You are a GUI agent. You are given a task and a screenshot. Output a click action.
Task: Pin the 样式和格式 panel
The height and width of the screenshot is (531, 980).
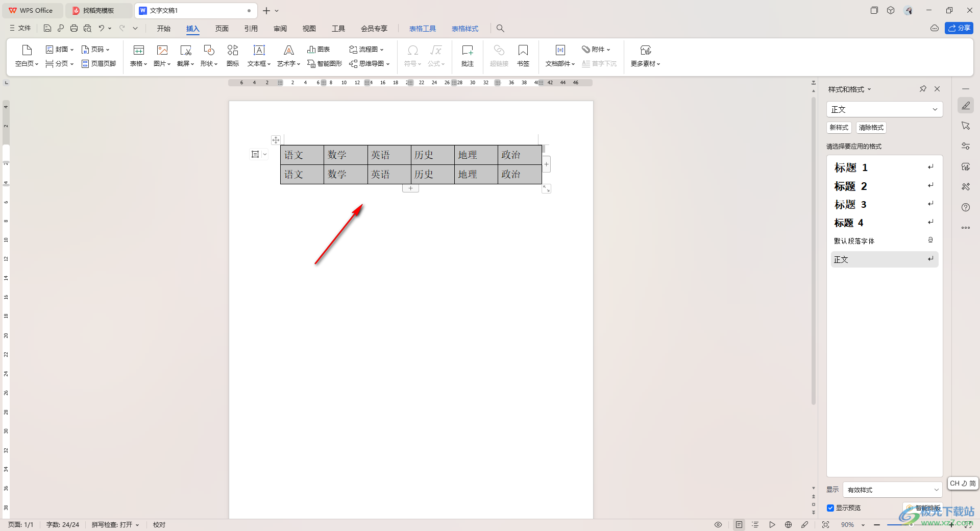(923, 89)
